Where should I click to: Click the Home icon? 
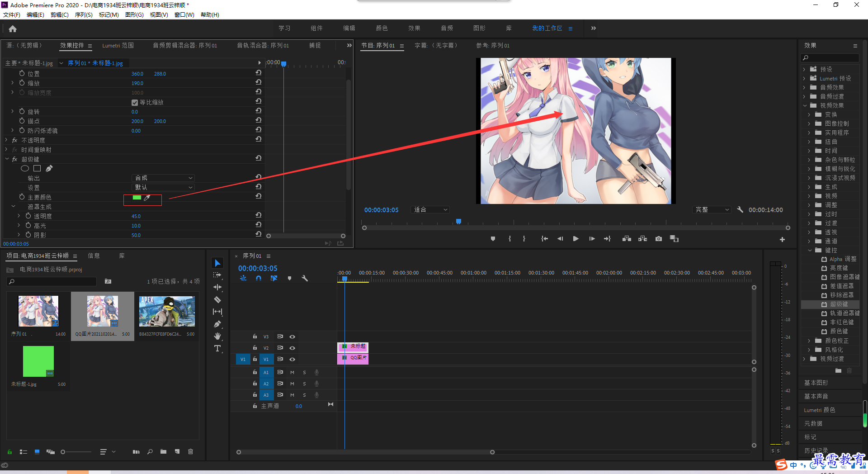[13, 28]
